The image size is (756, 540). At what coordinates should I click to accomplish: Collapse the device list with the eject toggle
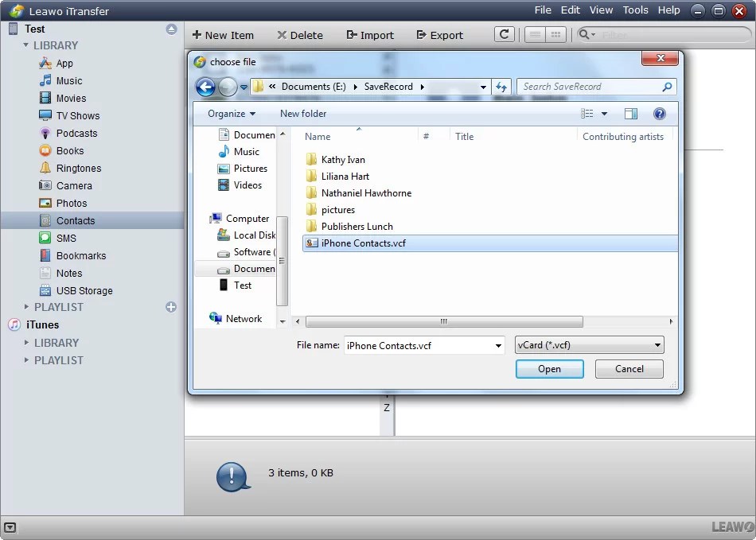coord(171,28)
